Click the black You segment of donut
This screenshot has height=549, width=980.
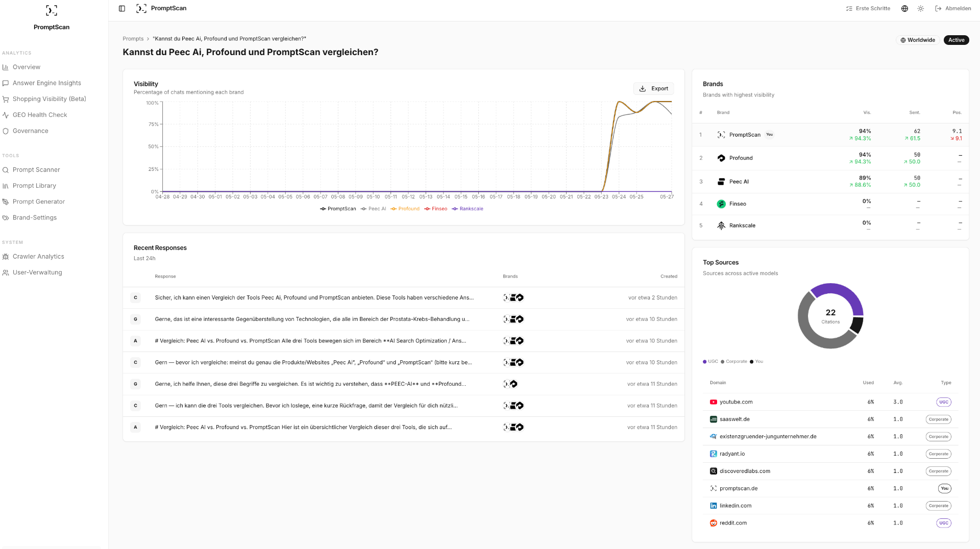click(x=857, y=325)
